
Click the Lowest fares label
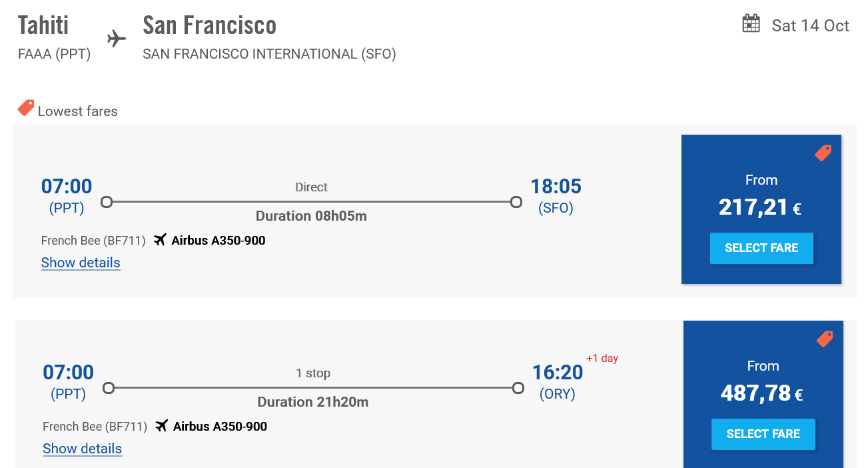pos(78,111)
